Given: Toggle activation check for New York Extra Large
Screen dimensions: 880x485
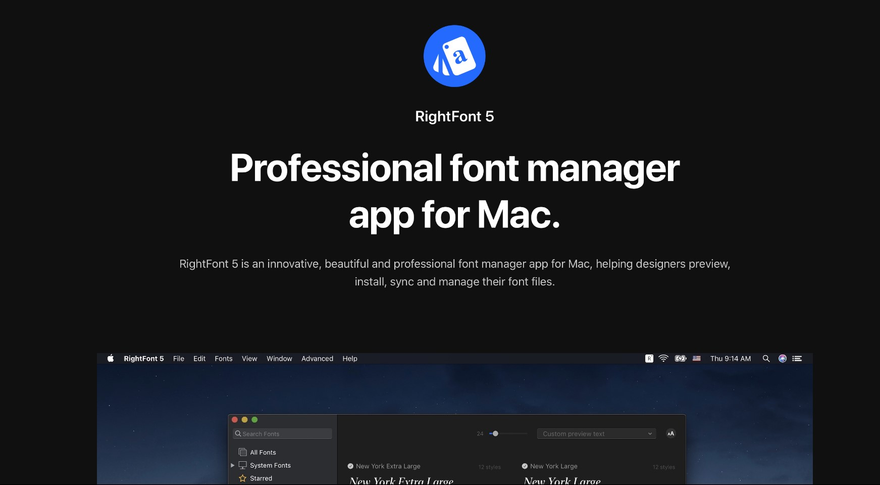Looking at the screenshot, I should click(350, 466).
